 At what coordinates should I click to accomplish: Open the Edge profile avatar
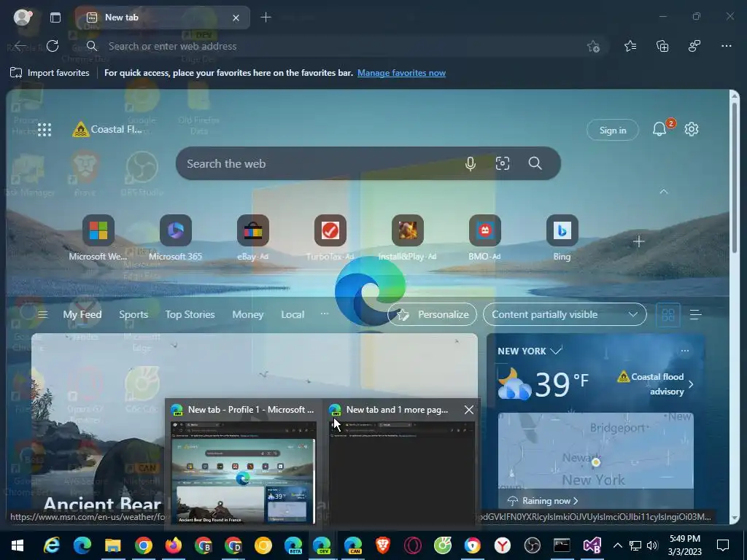[22, 17]
